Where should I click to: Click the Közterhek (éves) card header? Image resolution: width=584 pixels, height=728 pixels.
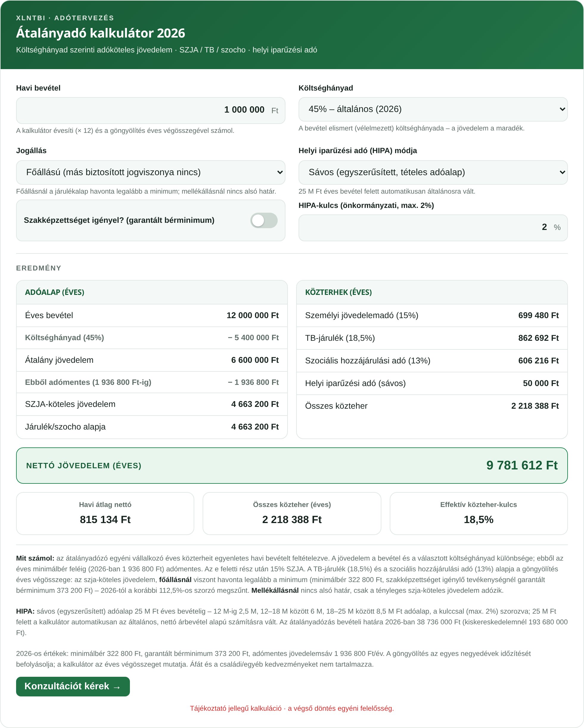[432, 292]
